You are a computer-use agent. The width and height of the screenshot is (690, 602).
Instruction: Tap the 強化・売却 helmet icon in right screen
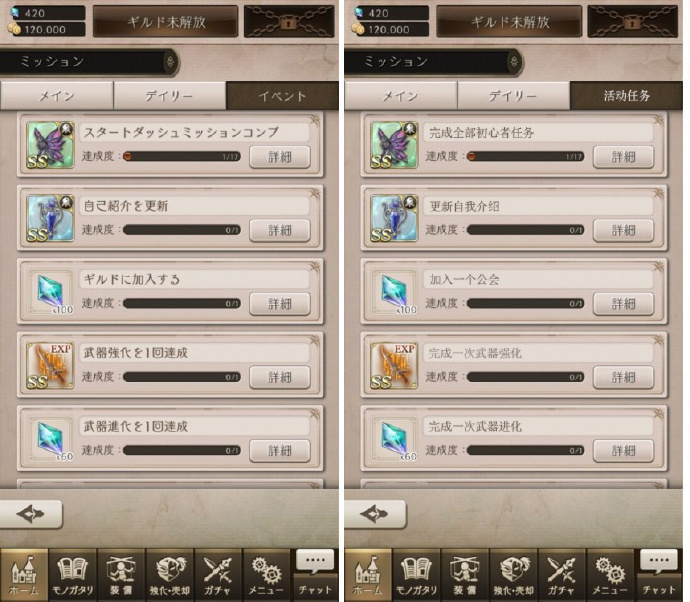[x=513, y=574]
